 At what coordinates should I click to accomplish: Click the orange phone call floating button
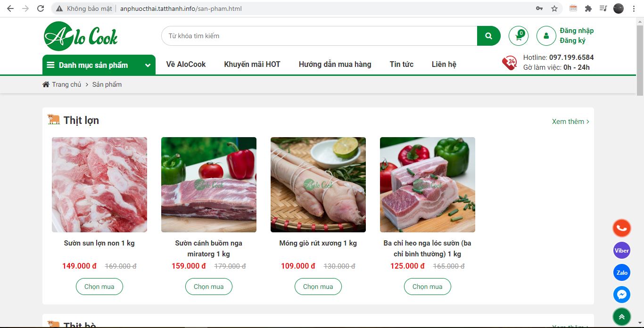[x=621, y=228]
